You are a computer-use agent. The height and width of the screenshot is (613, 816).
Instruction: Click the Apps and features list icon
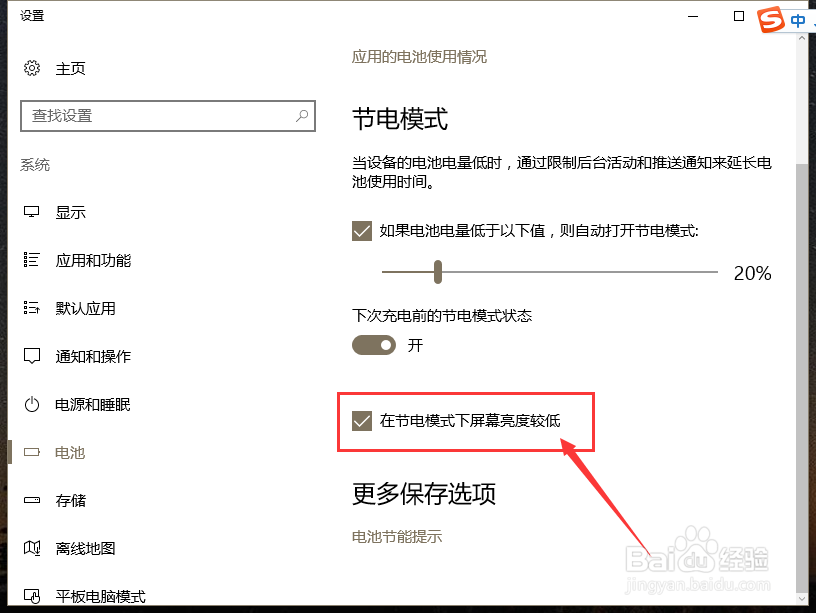pos(32,260)
